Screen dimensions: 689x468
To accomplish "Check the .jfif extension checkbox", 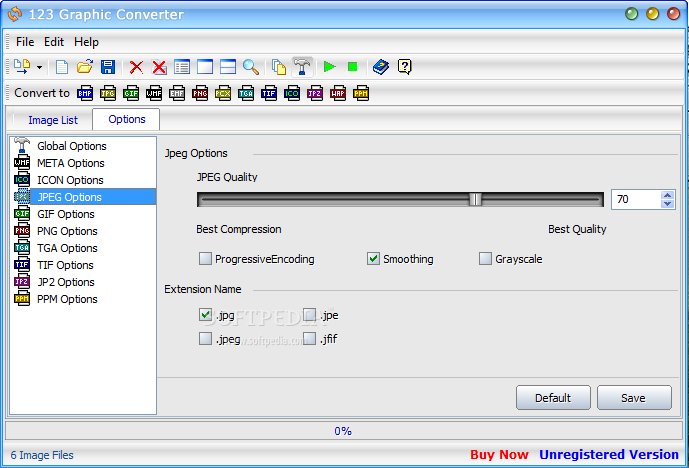I will pyautogui.click(x=309, y=338).
